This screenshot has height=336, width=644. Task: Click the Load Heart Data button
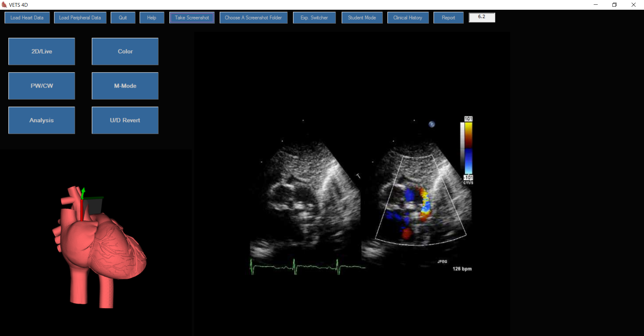[x=27, y=18]
